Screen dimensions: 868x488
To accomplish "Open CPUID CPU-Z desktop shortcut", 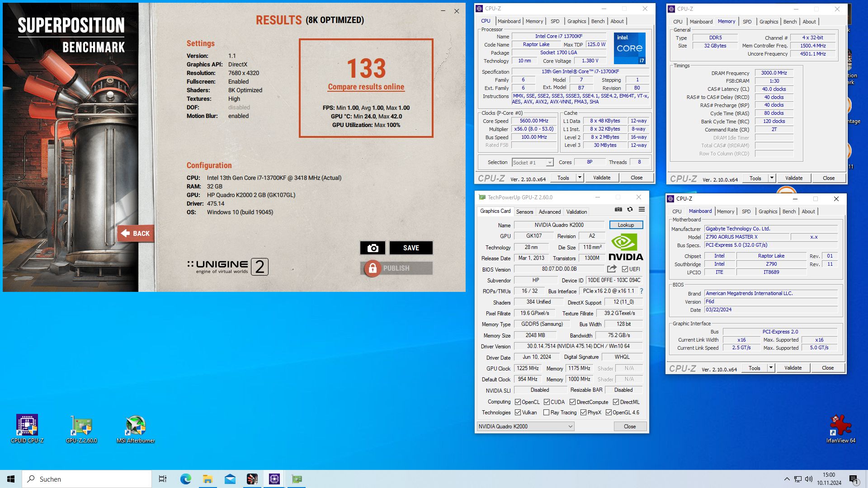I will click(x=27, y=429).
